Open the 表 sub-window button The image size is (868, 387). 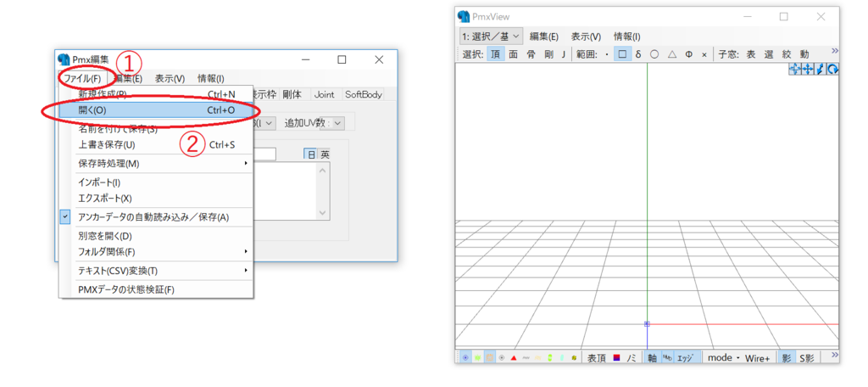(751, 54)
